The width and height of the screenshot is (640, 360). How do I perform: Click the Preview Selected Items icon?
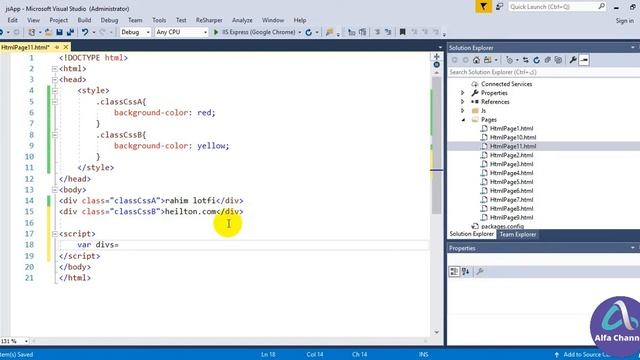click(x=584, y=60)
